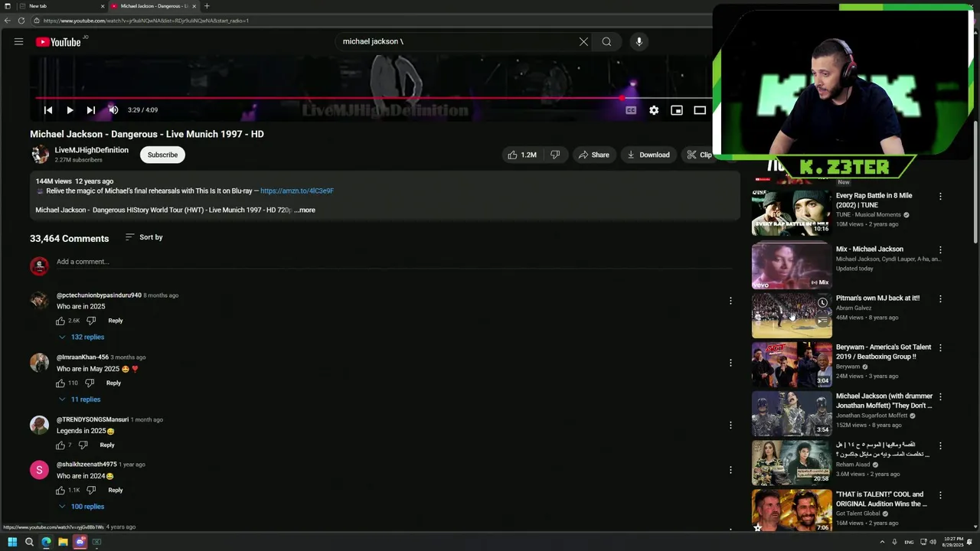Expand 132 replies thread
Viewport: 980px width, 551px height.
click(81, 337)
